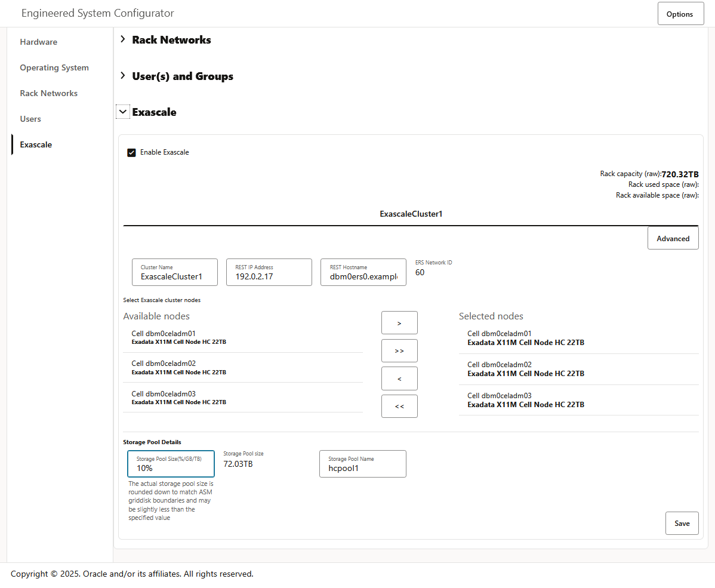Select dbm0celadm03 in Selected nodes list
Viewport: 715px width, 588px height.
click(x=525, y=400)
